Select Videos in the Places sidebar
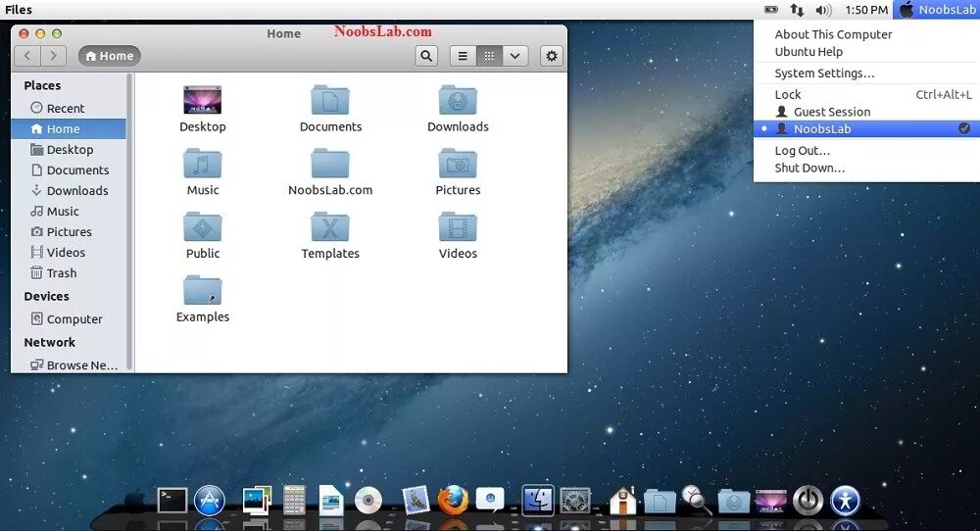The image size is (980, 531). [x=69, y=253]
